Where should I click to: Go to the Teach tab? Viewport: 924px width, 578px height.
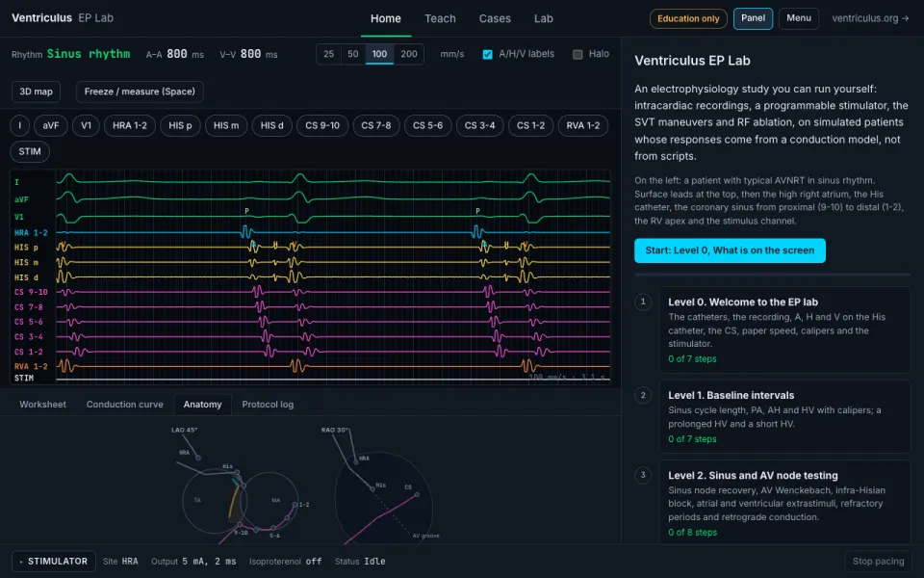pos(440,18)
